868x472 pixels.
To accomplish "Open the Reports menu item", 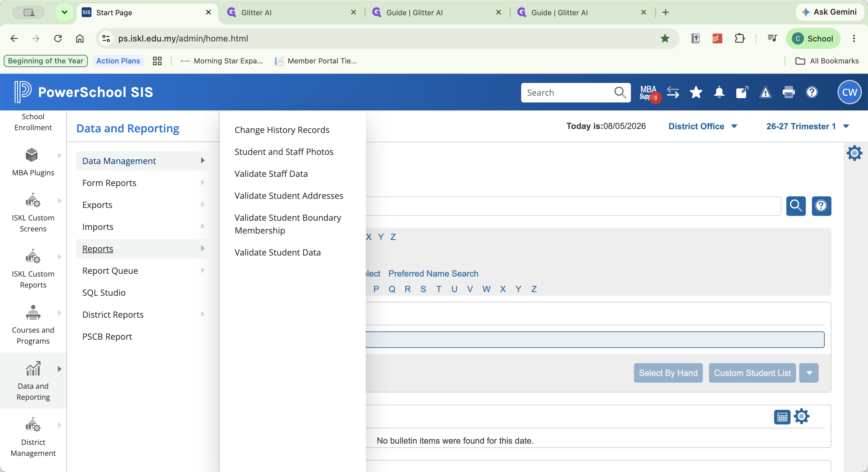I will tap(143, 249).
